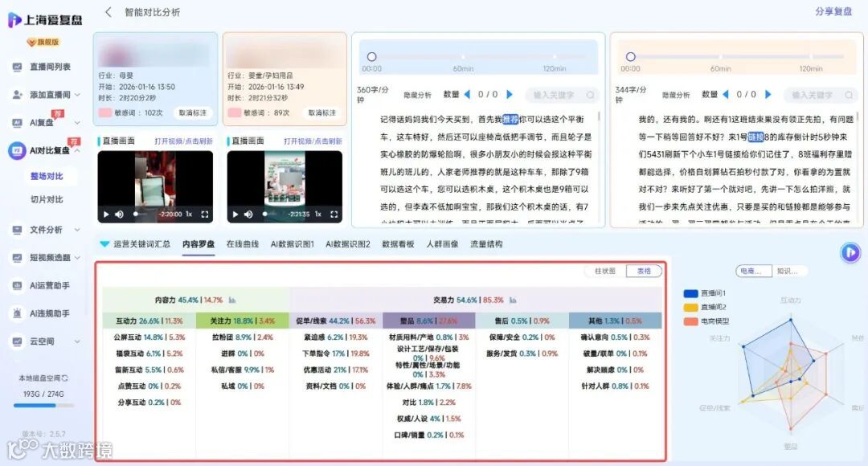
Task: Collapse 运营关键词汇总 triangle
Action: (104, 244)
